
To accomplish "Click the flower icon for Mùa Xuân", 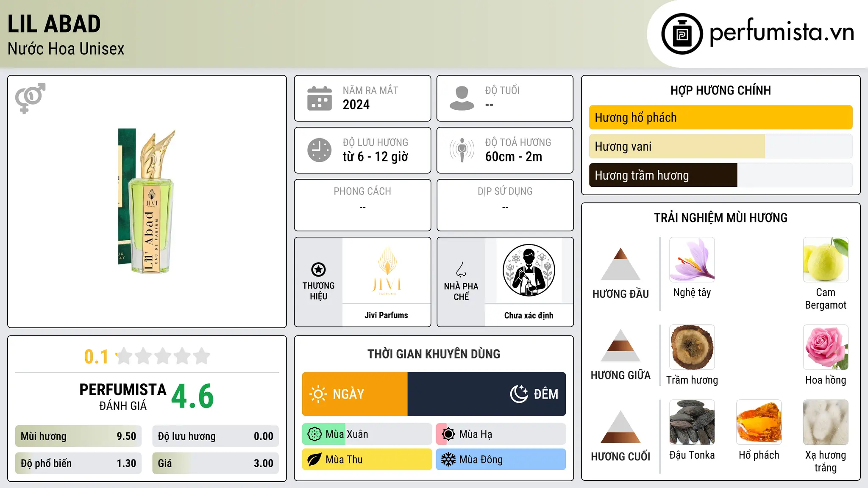I will [x=314, y=434].
